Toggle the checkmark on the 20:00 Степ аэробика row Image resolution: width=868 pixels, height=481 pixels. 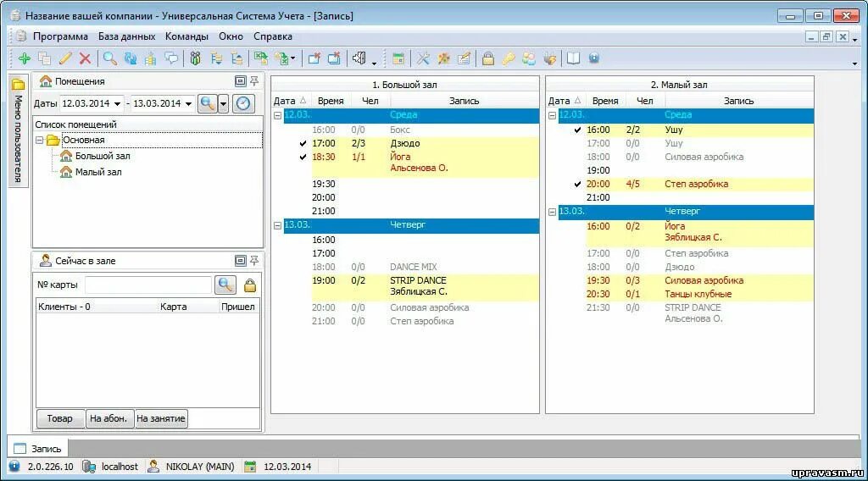pyautogui.click(x=577, y=184)
